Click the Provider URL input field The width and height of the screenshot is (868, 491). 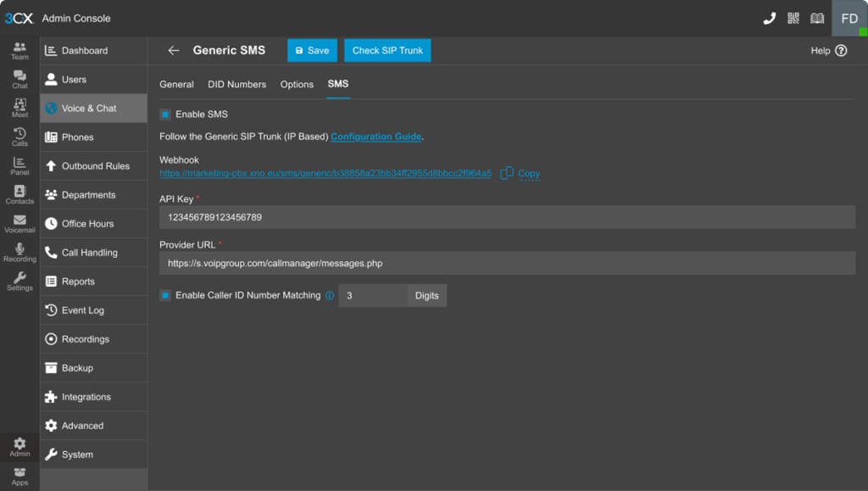click(507, 264)
